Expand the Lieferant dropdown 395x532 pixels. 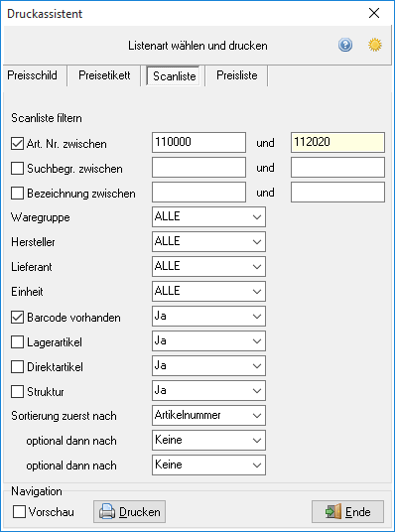[208, 266]
